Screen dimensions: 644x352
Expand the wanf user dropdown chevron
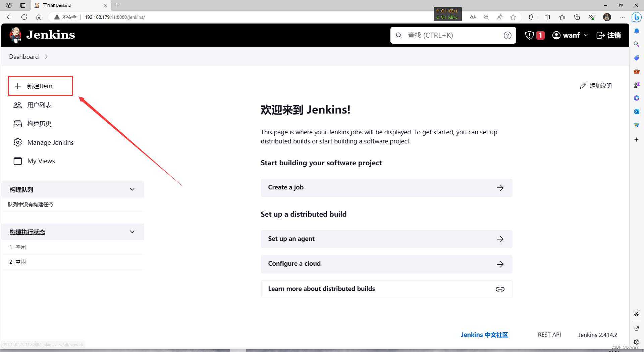tap(586, 35)
